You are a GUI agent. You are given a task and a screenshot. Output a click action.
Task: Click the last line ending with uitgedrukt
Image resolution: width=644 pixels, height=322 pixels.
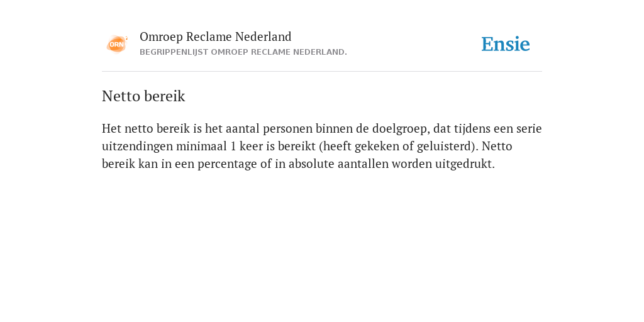[x=298, y=164]
